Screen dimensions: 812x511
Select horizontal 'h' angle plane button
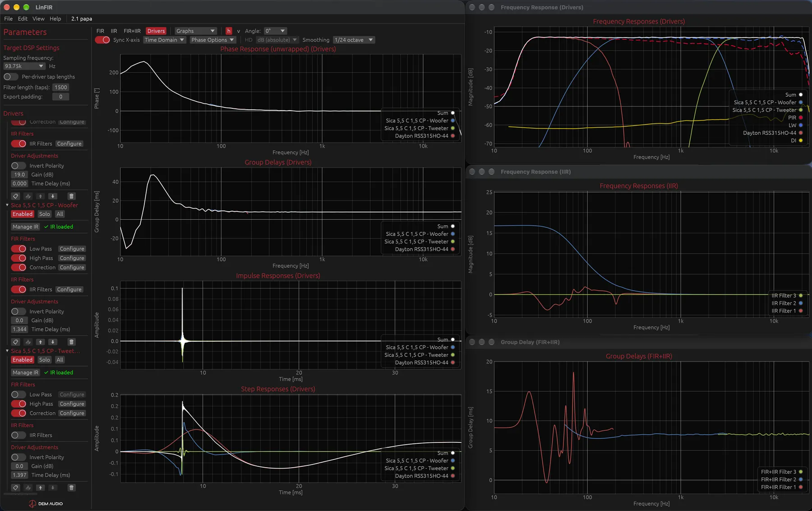tap(229, 31)
